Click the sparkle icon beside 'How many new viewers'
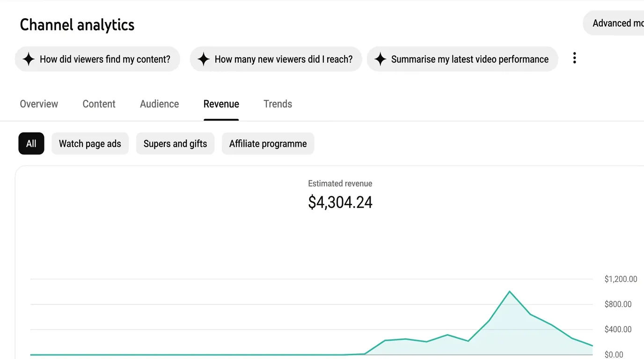This screenshot has width=644, height=359. pyautogui.click(x=203, y=59)
